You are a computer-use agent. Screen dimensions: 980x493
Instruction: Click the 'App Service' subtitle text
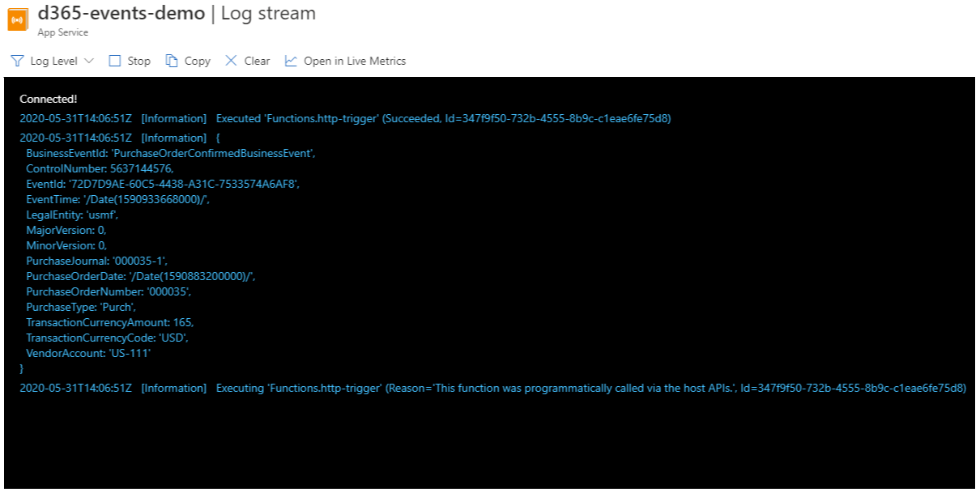click(x=62, y=32)
